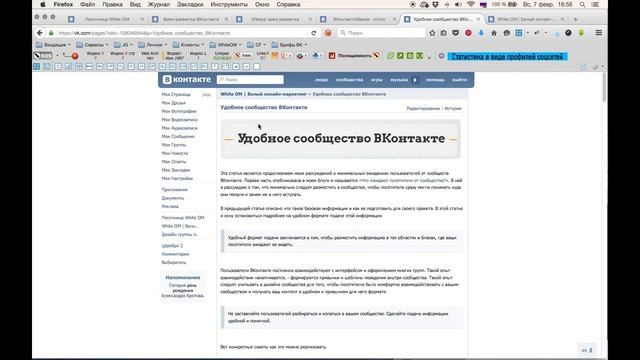This screenshot has height=360, width=640.
Task: Click the browser address bar
Action: [182, 33]
